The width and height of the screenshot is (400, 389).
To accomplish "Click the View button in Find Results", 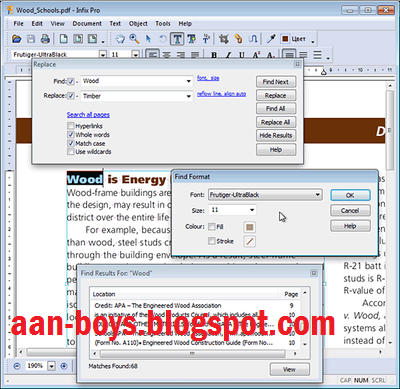I will [x=289, y=369].
